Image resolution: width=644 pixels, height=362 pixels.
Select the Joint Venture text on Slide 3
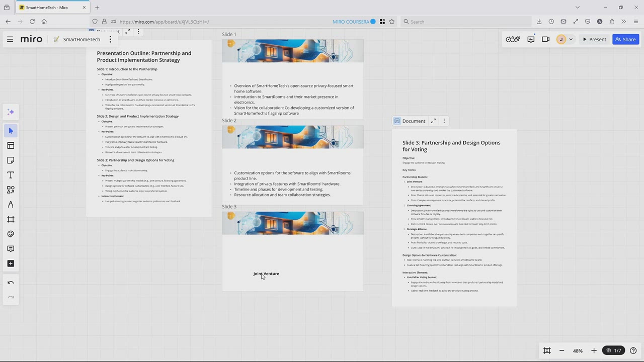(266, 274)
